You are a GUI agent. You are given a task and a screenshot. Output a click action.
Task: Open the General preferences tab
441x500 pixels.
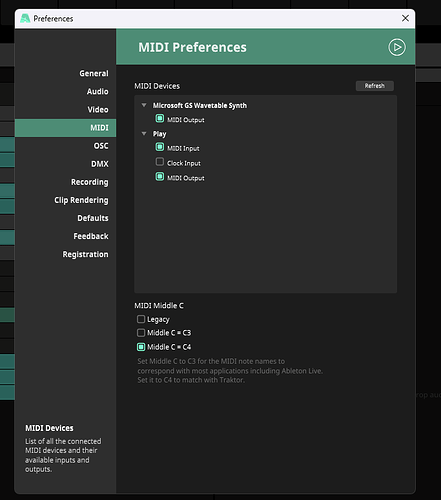pos(94,73)
